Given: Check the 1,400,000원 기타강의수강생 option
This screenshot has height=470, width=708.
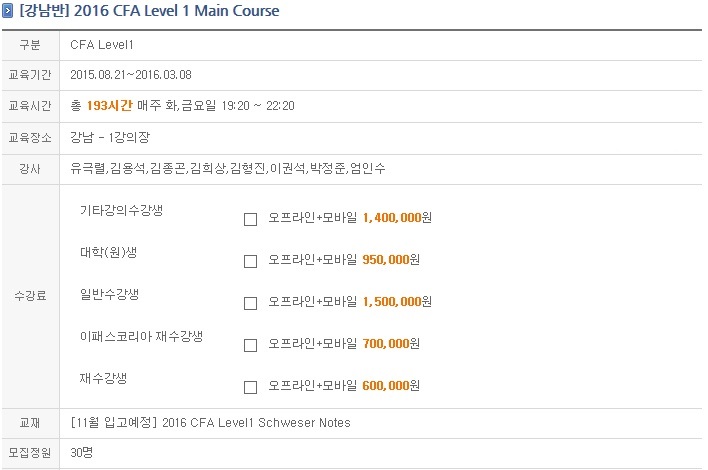Looking at the screenshot, I should (250, 219).
